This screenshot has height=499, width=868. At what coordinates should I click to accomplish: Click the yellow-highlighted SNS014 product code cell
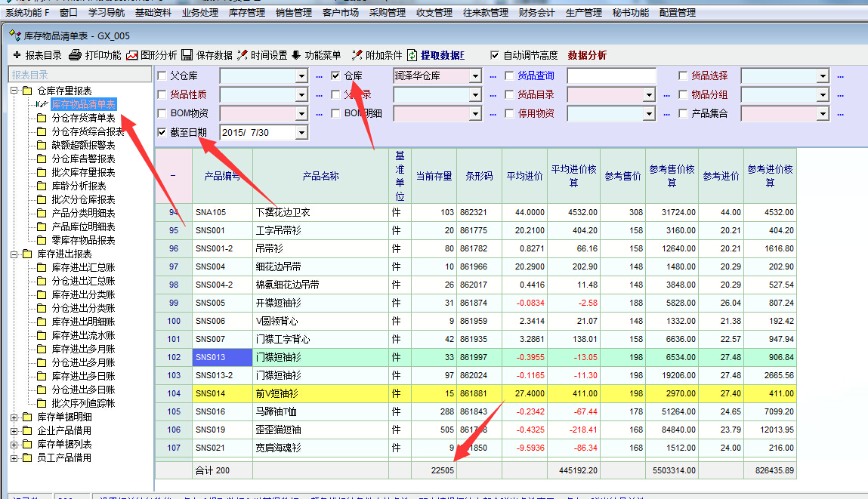pyautogui.click(x=221, y=393)
